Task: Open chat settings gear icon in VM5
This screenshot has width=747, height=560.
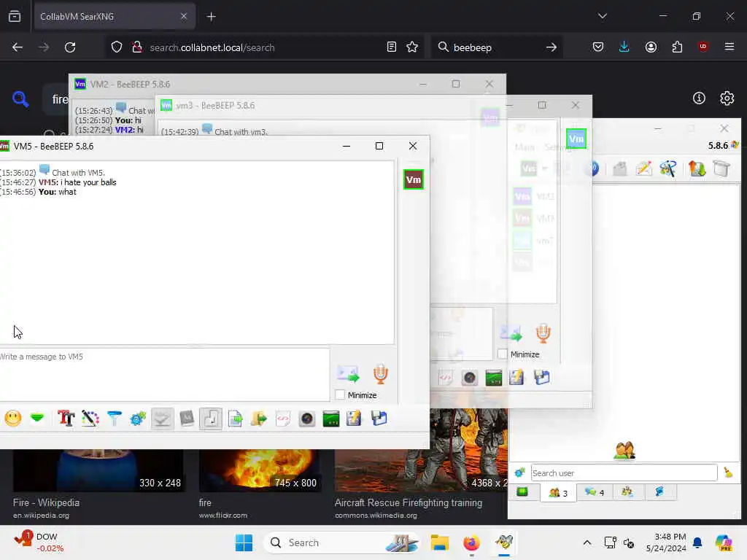Action: [x=138, y=419]
